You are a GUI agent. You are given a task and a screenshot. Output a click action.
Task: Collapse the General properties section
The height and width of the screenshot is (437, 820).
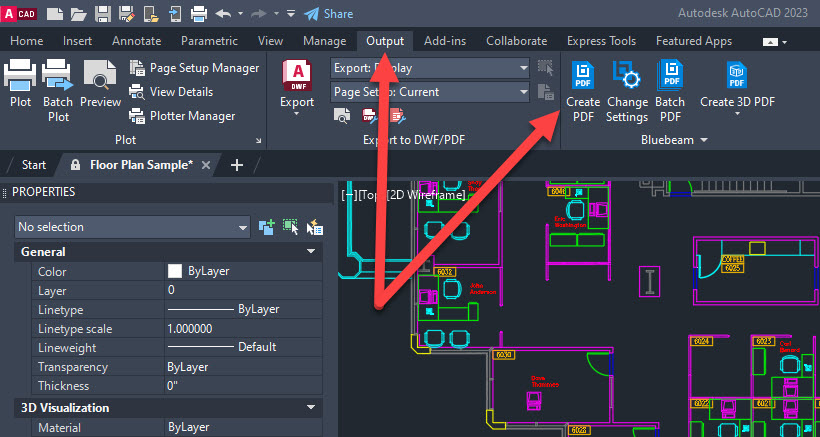click(x=311, y=252)
